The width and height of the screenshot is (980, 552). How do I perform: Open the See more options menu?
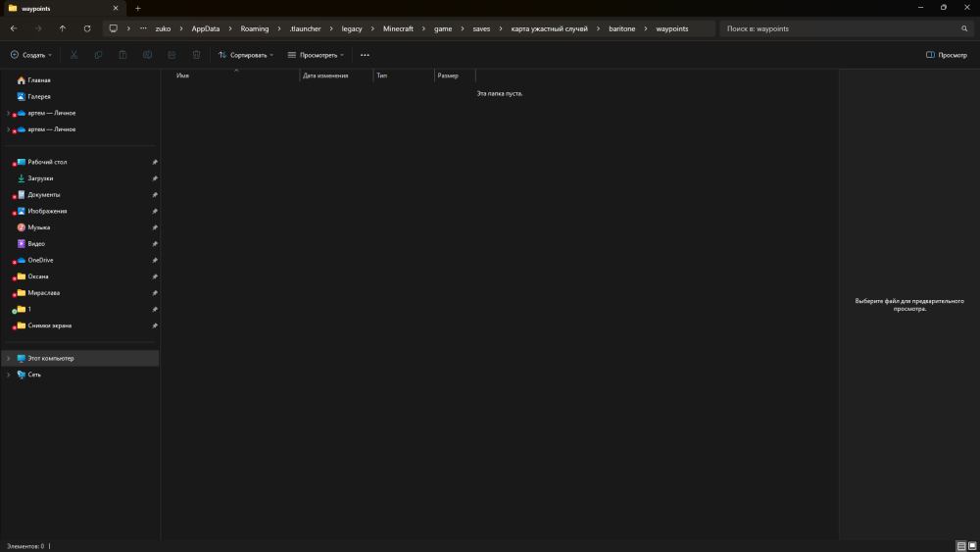[365, 55]
